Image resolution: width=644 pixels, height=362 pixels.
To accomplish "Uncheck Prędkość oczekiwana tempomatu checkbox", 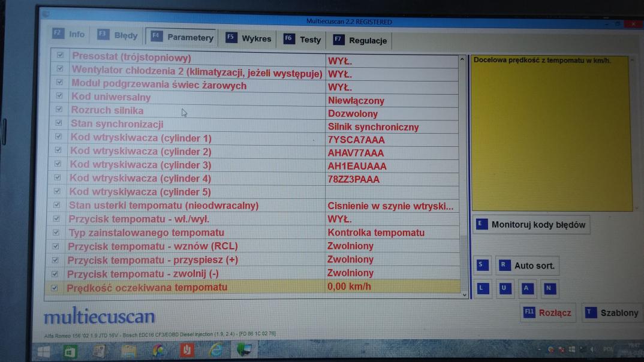I will [54, 288].
